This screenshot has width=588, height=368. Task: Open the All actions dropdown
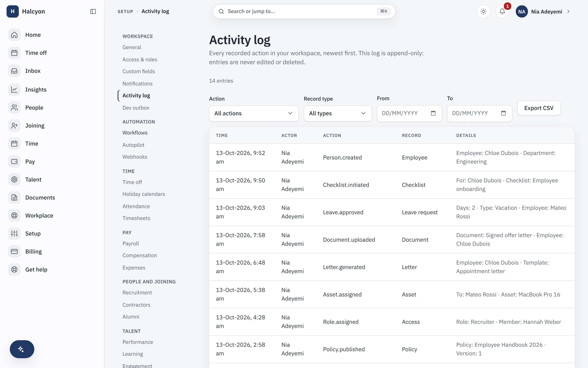(254, 113)
